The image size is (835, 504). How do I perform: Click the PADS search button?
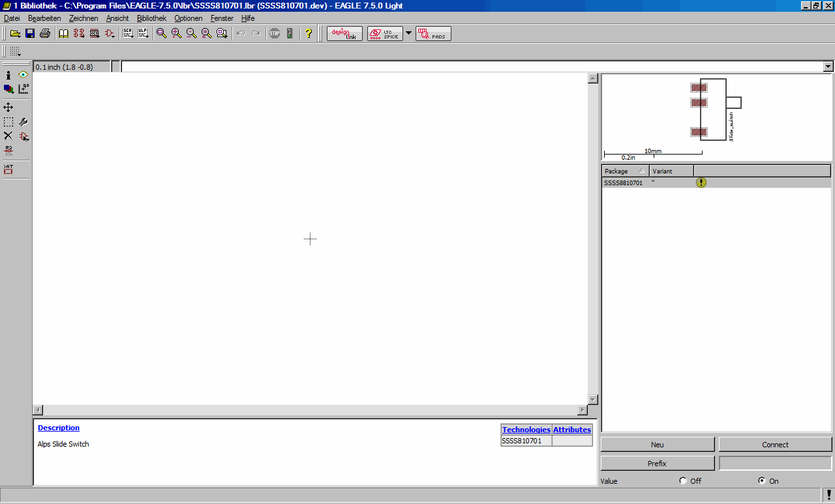coord(433,33)
